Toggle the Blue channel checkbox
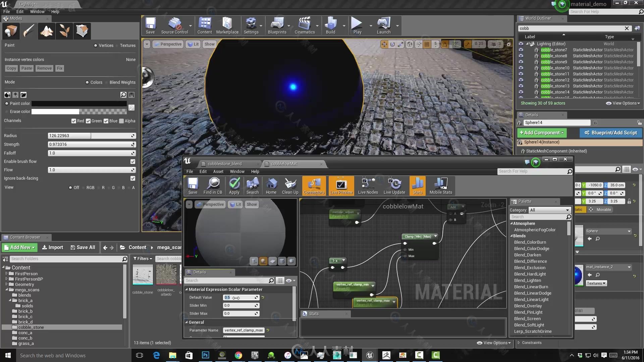 106,121
